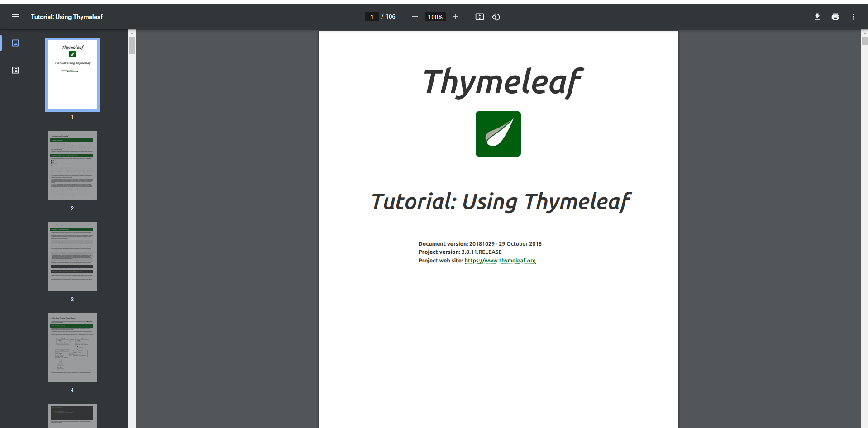
Task: Jump to page 3 via its thumbnail
Action: point(72,256)
